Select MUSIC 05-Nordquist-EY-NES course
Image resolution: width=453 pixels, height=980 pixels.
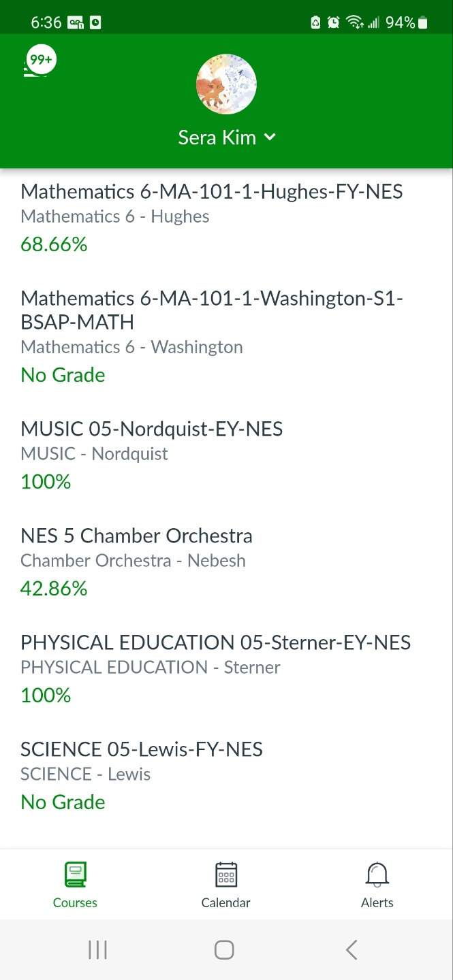(x=151, y=429)
